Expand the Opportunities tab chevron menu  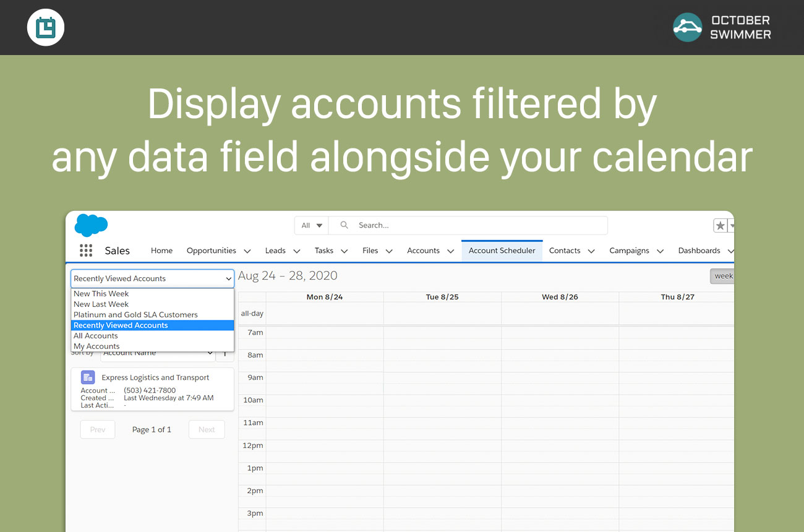pyautogui.click(x=247, y=251)
